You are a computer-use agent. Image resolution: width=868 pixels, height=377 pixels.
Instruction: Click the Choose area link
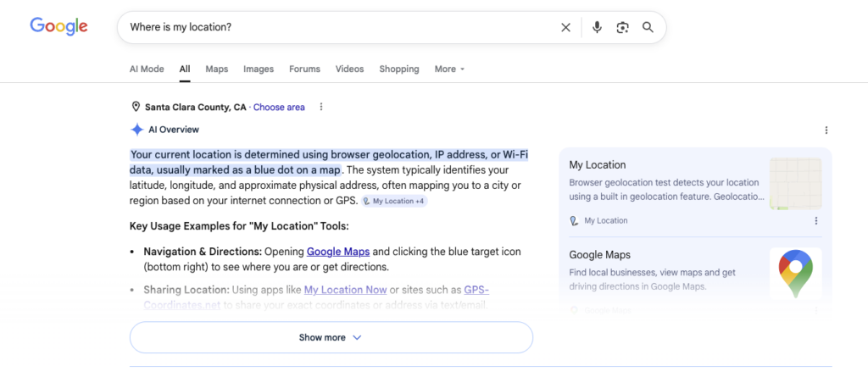click(279, 108)
